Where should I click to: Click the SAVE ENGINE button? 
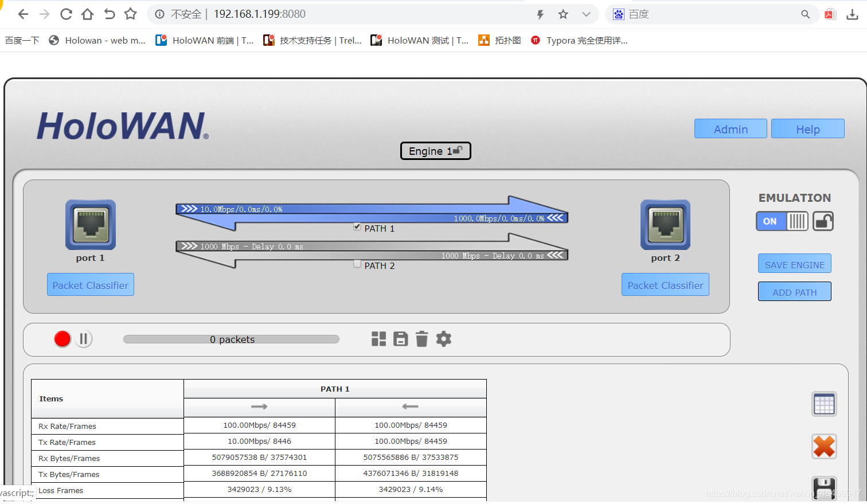(794, 264)
